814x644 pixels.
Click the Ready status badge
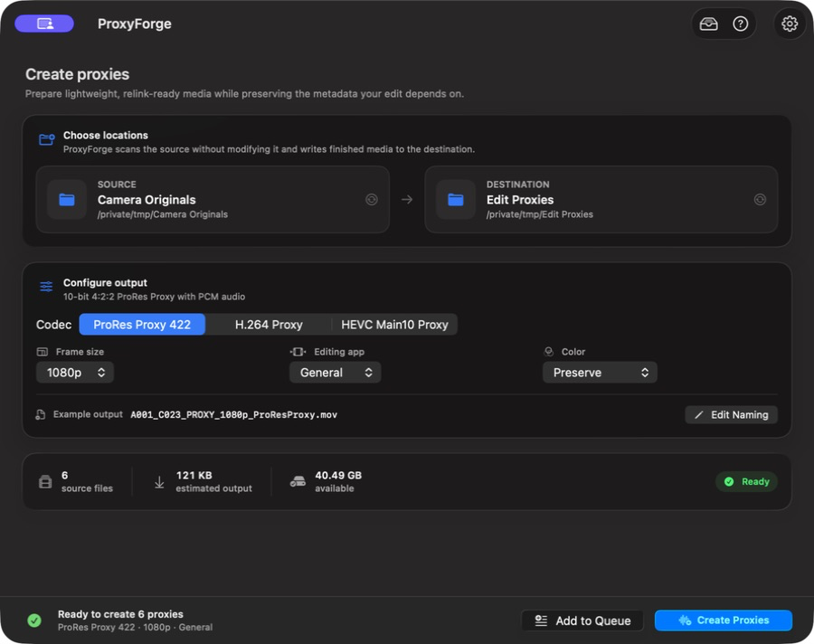pyautogui.click(x=746, y=481)
